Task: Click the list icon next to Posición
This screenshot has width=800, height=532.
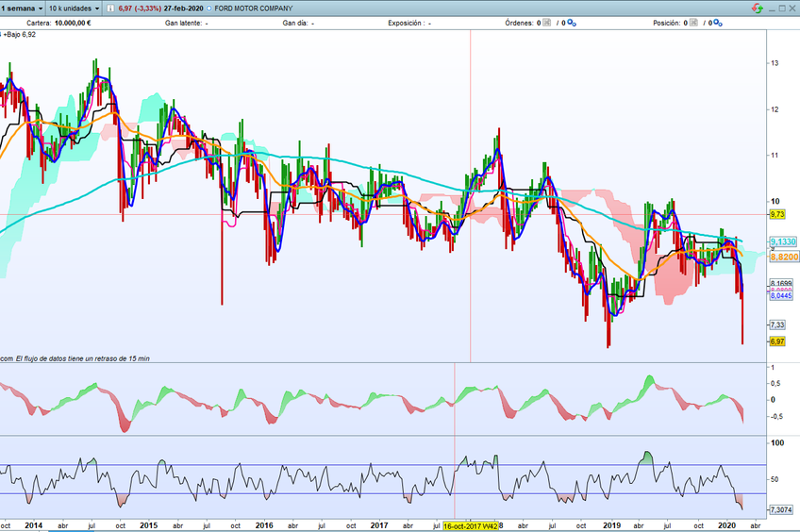Action: tap(693, 23)
